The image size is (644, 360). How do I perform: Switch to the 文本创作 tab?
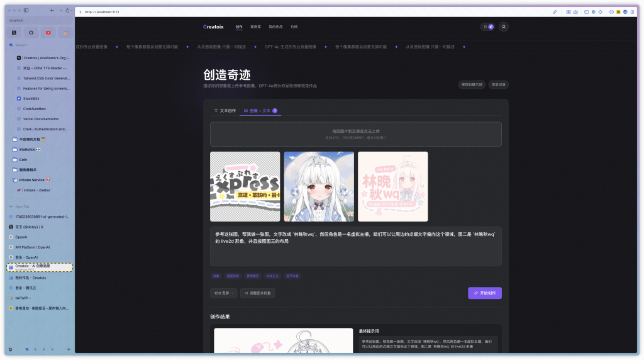(x=225, y=111)
